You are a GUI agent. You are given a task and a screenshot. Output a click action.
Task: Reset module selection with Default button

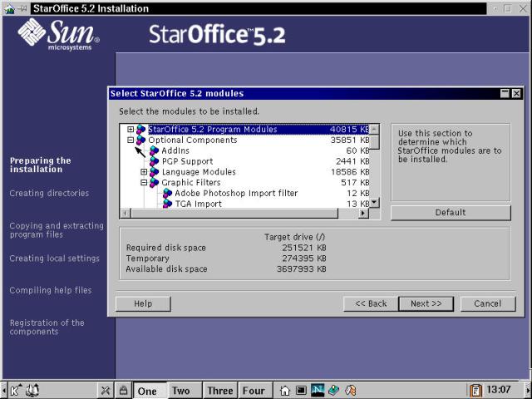click(x=451, y=213)
